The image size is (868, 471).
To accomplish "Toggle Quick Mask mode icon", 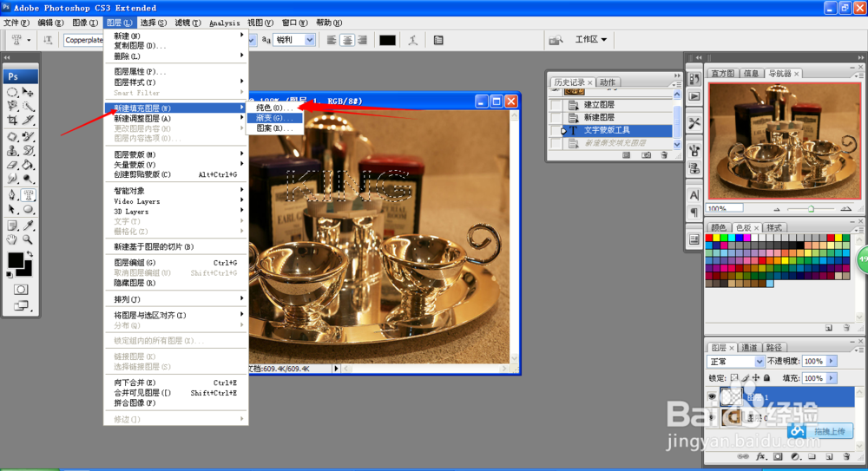I will tap(21, 290).
